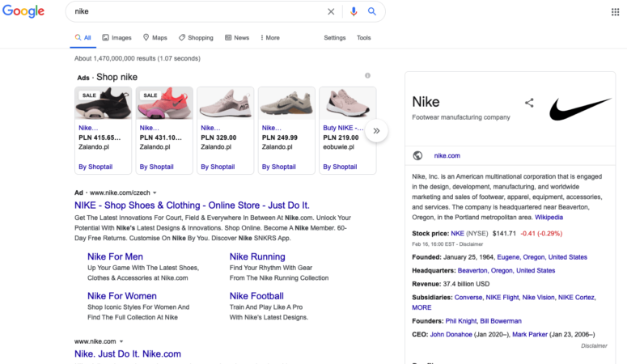Click By Shoptail under PLN 415.65 shoe
627x364 pixels.
point(95,167)
